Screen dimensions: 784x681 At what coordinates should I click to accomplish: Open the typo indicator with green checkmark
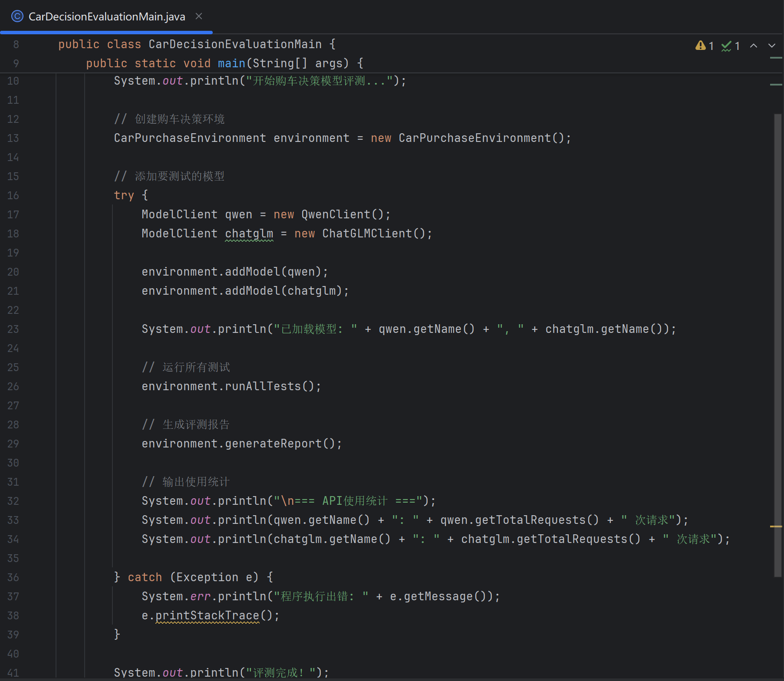[731, 46]
